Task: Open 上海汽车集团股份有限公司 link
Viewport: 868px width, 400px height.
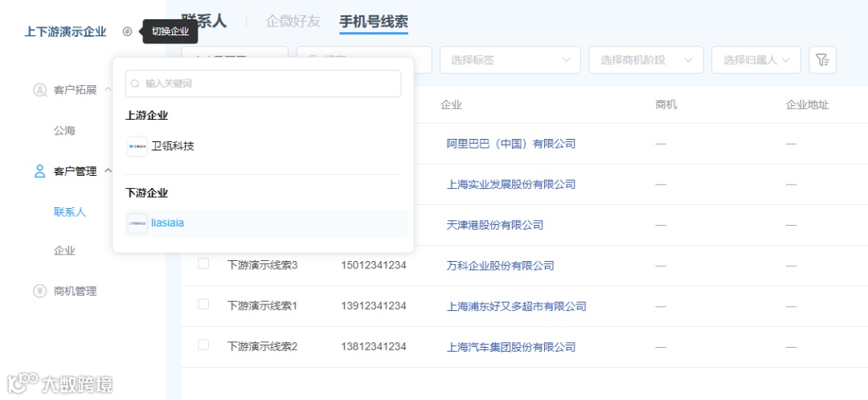Action: tap(511, 347)
